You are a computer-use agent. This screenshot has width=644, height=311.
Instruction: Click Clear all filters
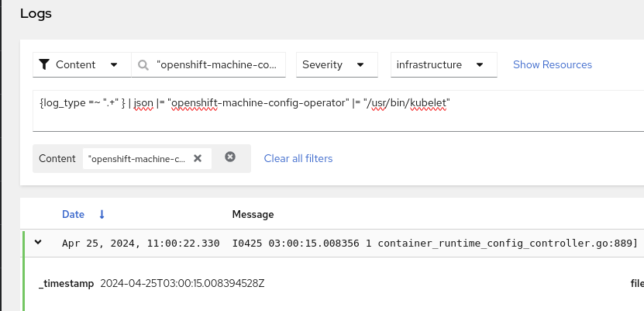[298, 158]
